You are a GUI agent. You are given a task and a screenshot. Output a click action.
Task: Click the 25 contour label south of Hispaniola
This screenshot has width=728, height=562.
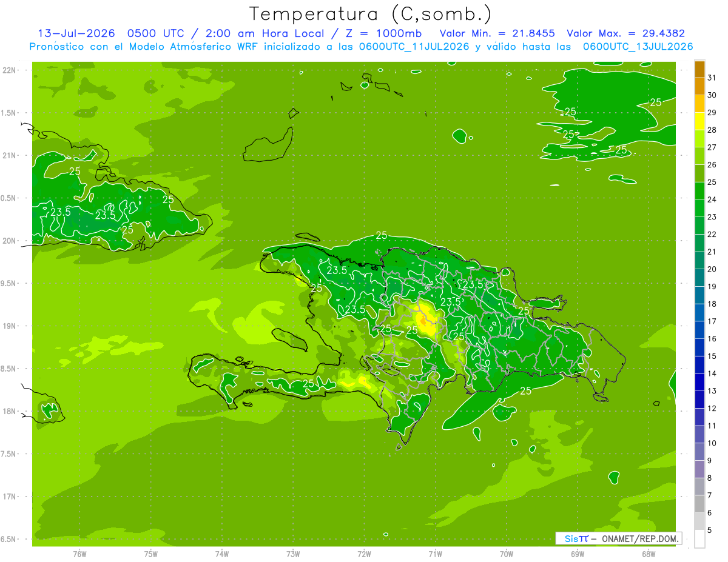point(525,391)
